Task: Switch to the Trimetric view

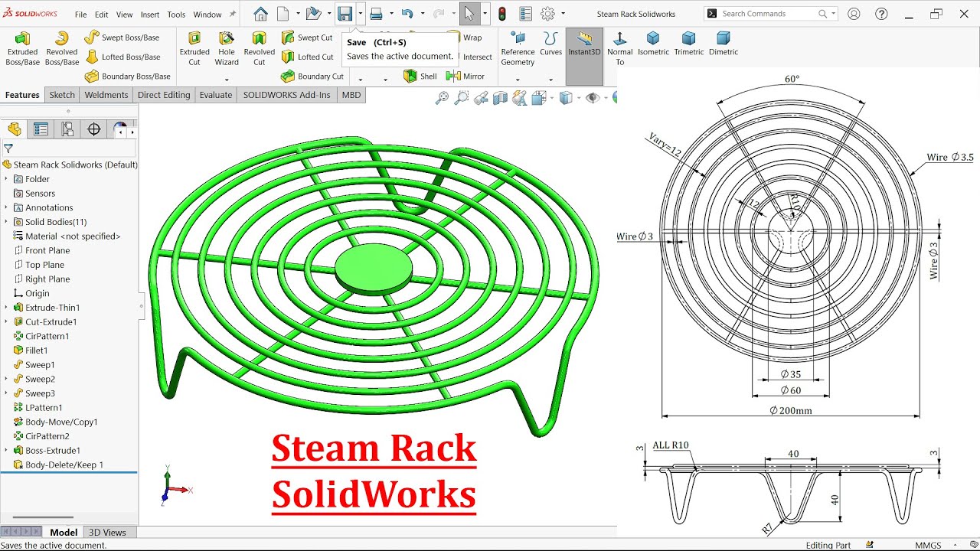Action: [x=688, y=43]
